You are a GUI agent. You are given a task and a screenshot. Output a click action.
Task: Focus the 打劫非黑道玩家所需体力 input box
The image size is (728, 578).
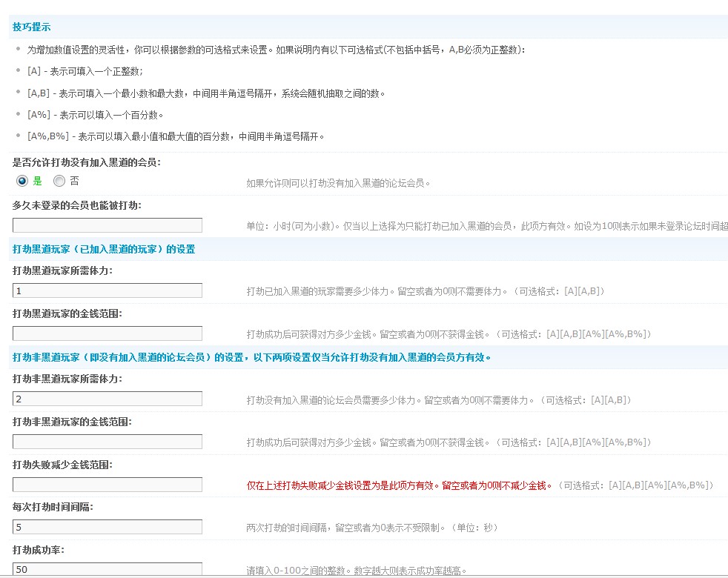[x=107, y=399]
